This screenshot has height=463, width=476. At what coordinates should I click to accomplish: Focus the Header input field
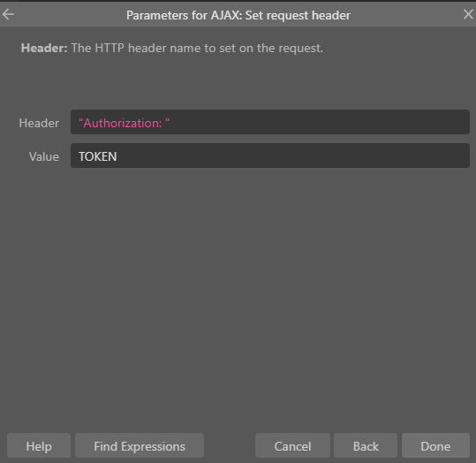pyautogui.click(x=270, y=122)
